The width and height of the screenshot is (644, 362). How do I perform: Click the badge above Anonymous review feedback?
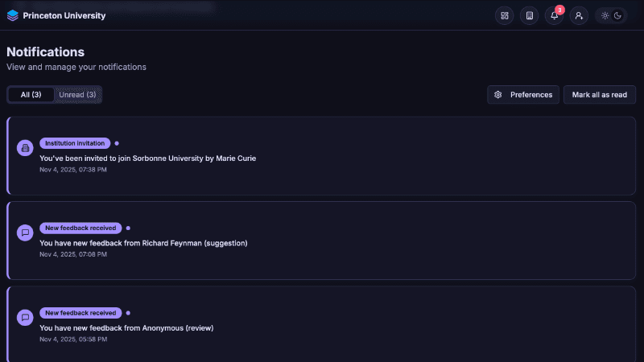80,313
